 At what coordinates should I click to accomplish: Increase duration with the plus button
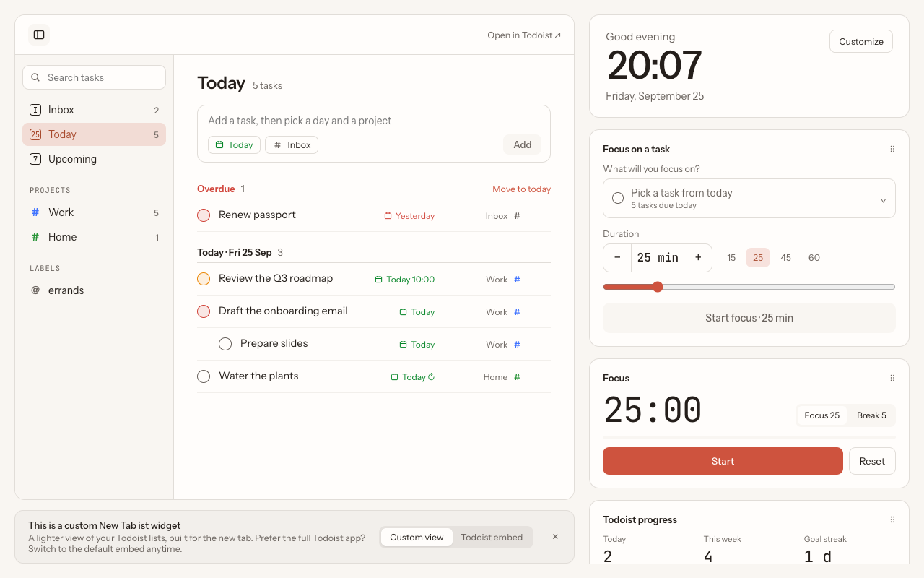(x=698, y=258)
